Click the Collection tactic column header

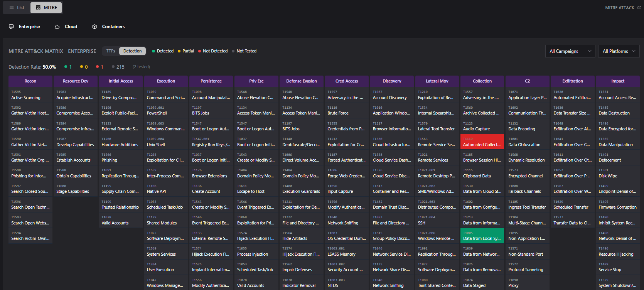482,81
